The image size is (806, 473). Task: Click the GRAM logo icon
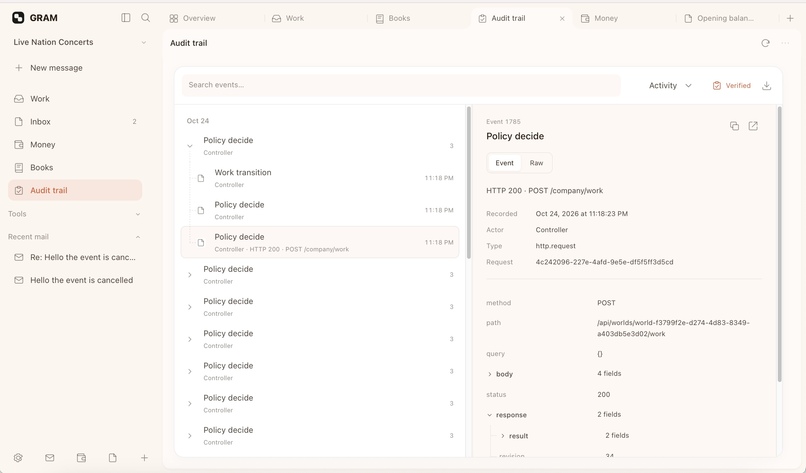tap(18, 17)
